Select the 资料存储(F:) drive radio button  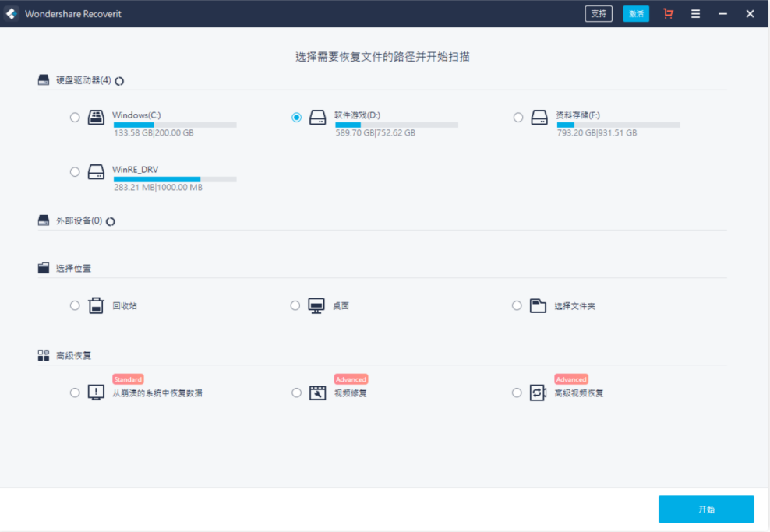click(x=517, y=117)
